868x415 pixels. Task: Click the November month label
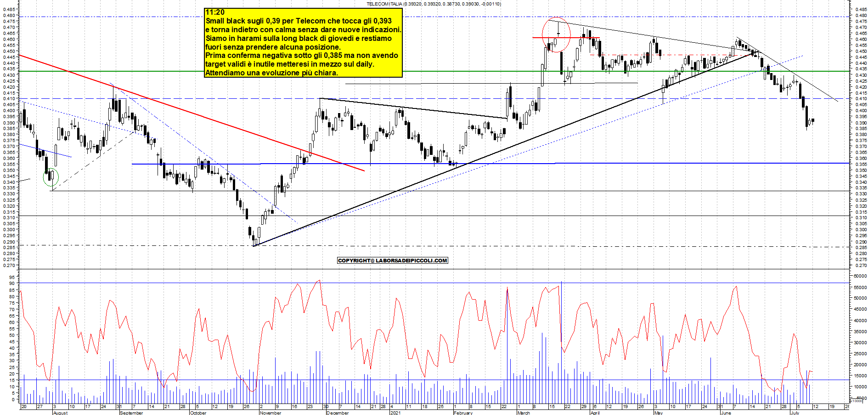tap(271, 413)
